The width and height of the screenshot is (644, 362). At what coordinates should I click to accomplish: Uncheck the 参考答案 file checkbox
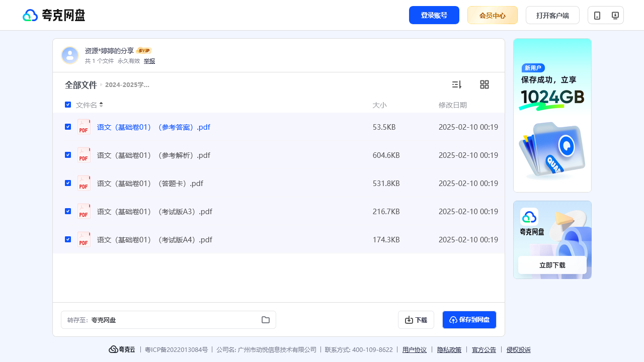coord(68,127)
